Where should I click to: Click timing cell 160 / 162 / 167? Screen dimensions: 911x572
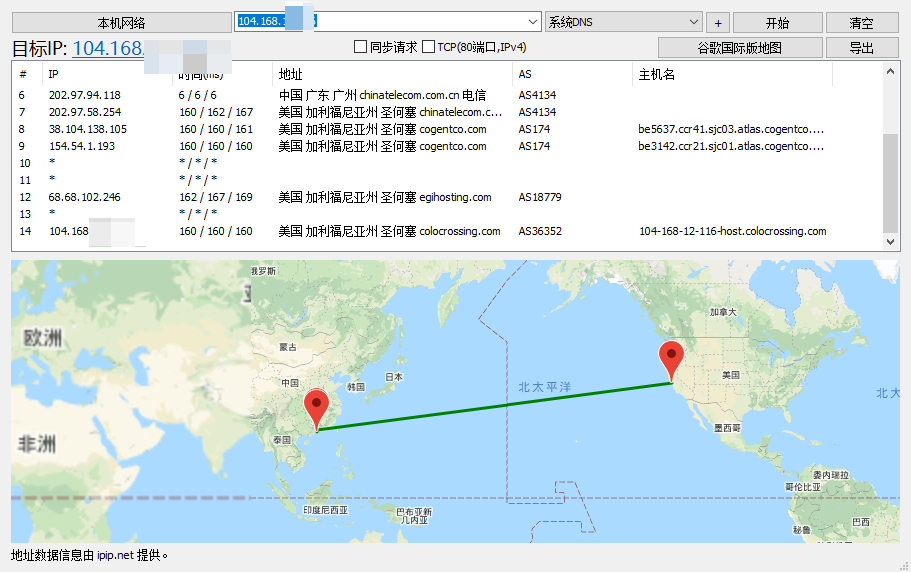point(216,111)
